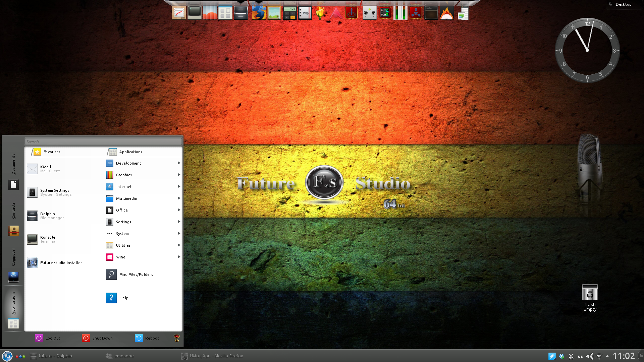Click the launcher Search field

tap(103, 142)
